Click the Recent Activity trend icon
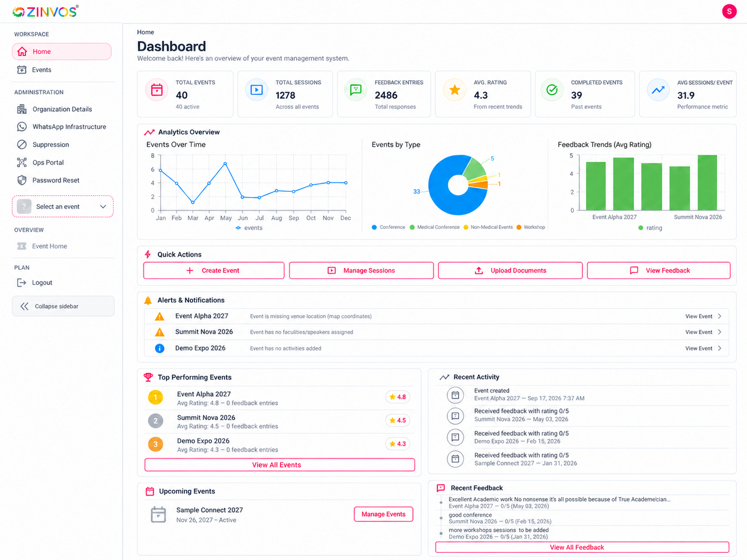Viewport: 747px width, 560px height. [x=444, y=377]
